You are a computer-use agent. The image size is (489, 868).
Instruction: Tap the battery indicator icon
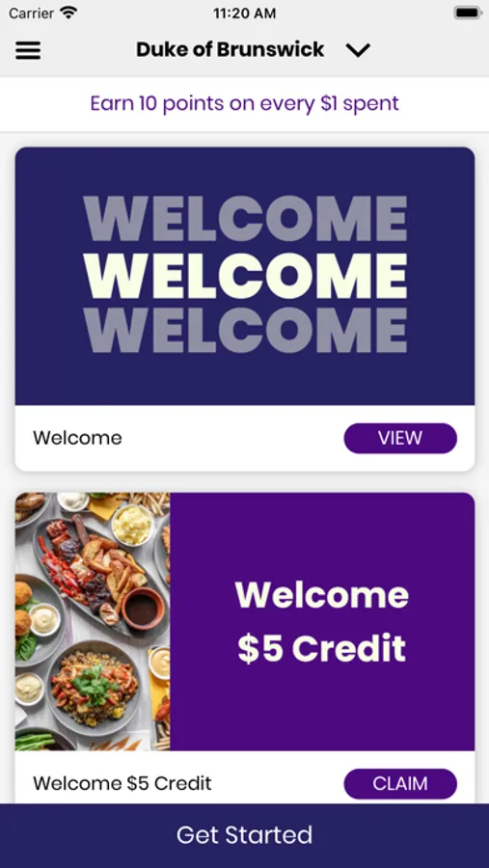[468, 13]
